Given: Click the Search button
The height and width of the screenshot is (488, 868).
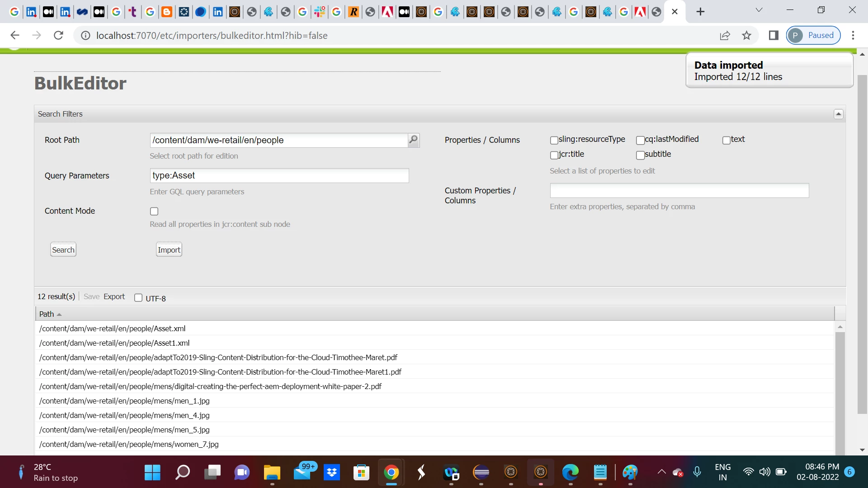Looking at the screenshot, I should tap(63, 250).
